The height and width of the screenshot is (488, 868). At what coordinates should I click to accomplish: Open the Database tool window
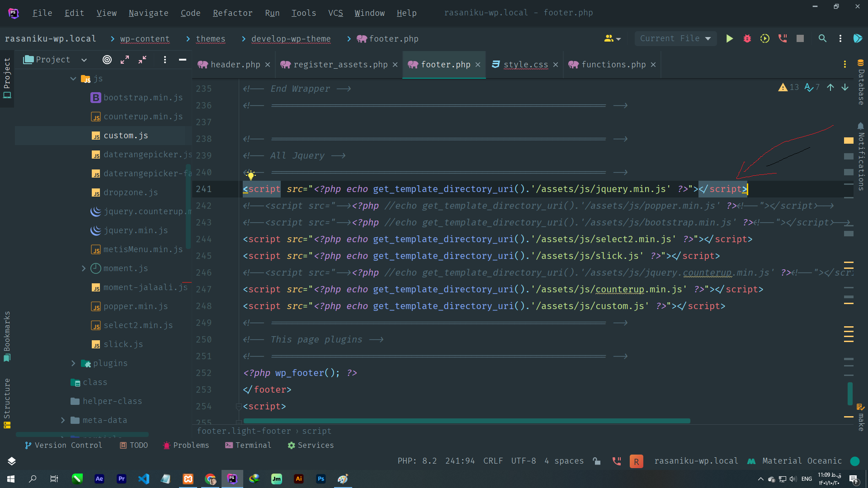tap(861, 82)
